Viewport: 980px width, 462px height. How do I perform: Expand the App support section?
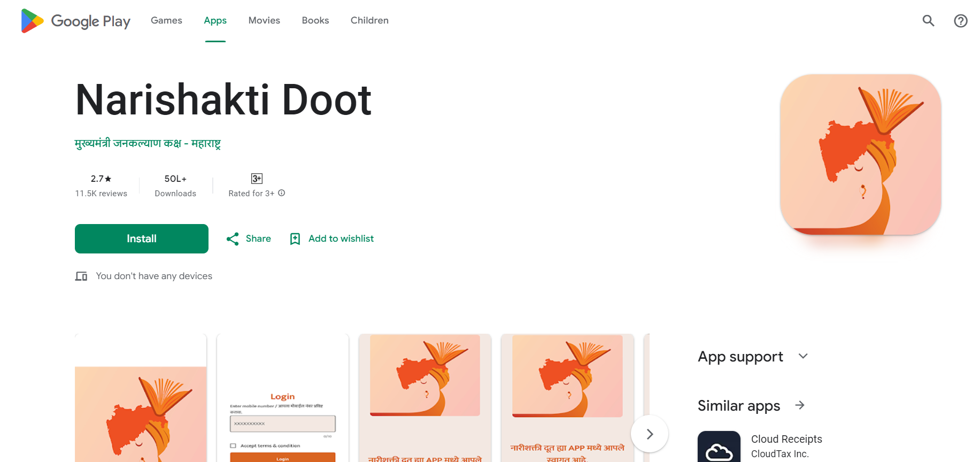pyautogui.click(x=803, y=356)
